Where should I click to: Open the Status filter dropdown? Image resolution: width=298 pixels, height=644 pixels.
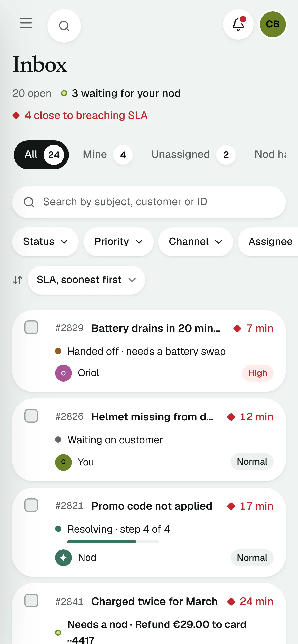click(x=45, y=242)
